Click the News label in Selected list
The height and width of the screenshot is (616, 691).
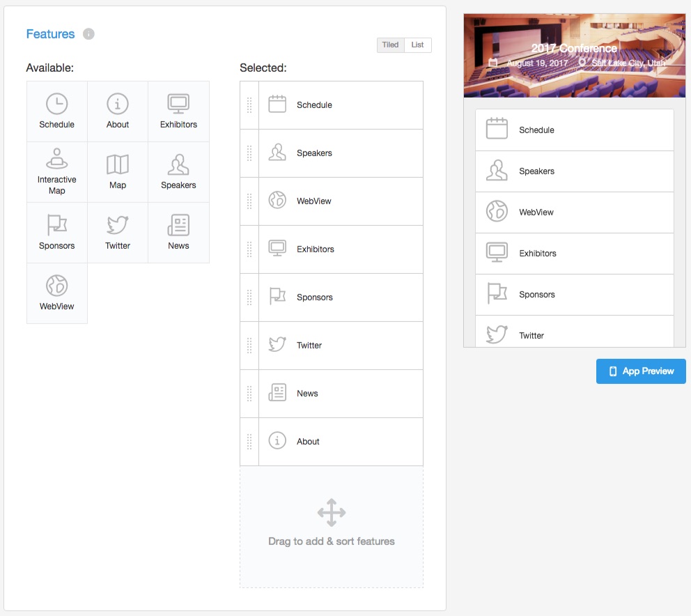[307, 393]
